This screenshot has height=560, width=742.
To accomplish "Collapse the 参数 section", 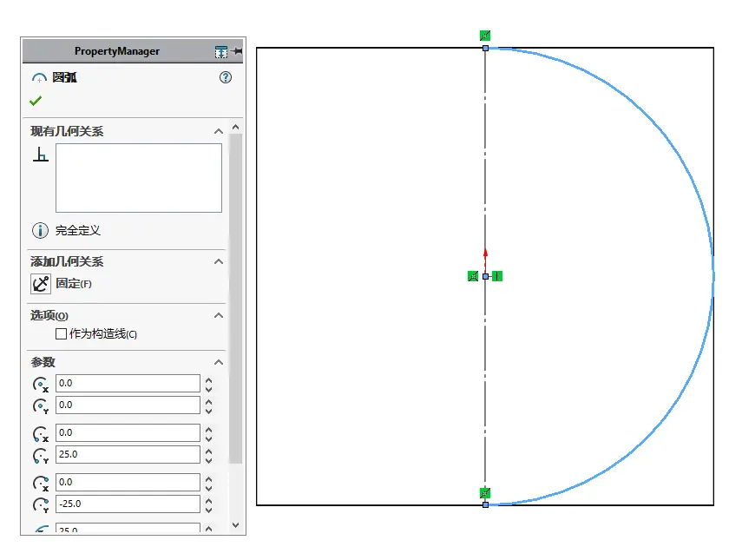I will [x=218, y=362].
